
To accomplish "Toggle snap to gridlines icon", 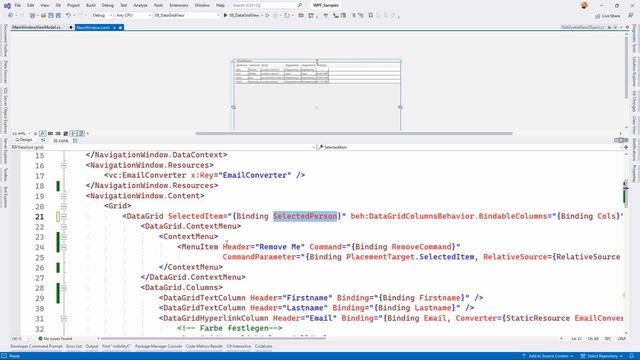I will [58, 133].
